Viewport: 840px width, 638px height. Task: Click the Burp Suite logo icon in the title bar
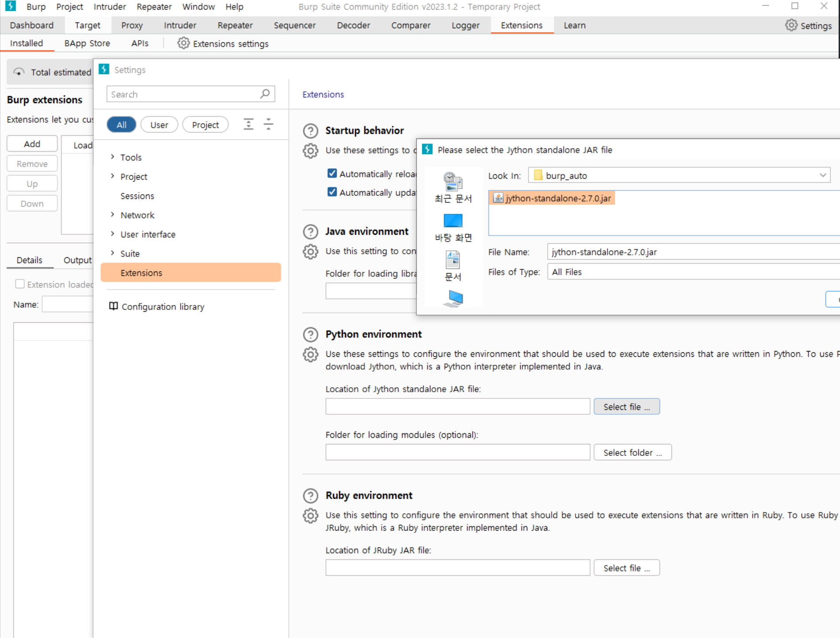(x=10, y=6)
